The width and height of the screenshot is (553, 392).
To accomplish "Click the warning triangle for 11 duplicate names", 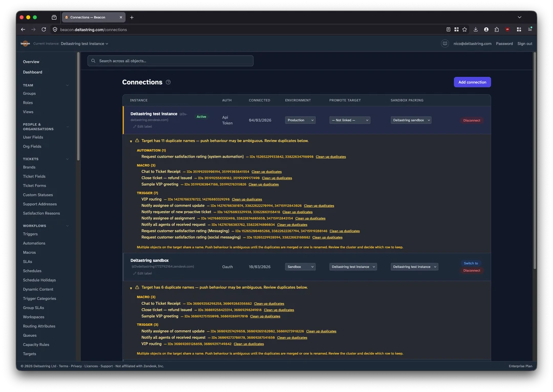I will coord(137,140).
